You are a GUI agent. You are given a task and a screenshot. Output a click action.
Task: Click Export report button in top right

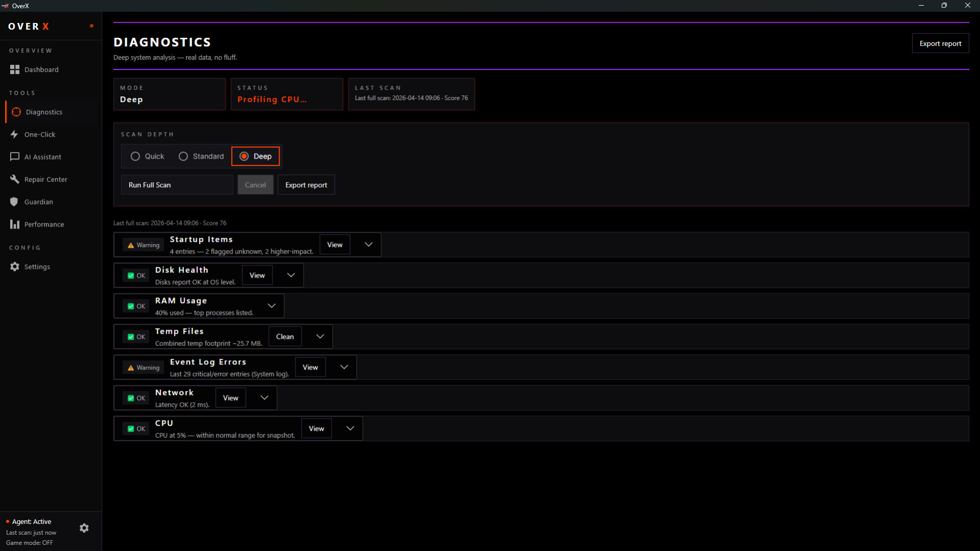coord(940,43)
